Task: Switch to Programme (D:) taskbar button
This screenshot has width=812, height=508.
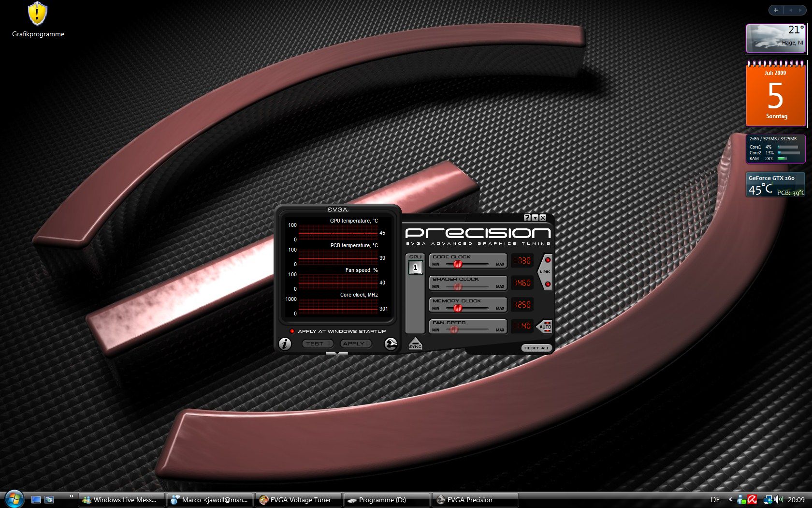Action: coord(387,500)
